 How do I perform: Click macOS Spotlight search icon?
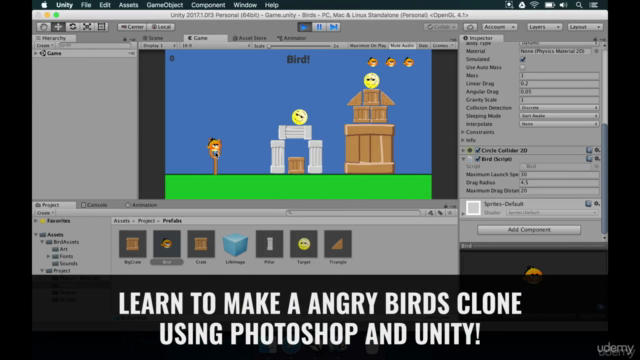(579, 5)
